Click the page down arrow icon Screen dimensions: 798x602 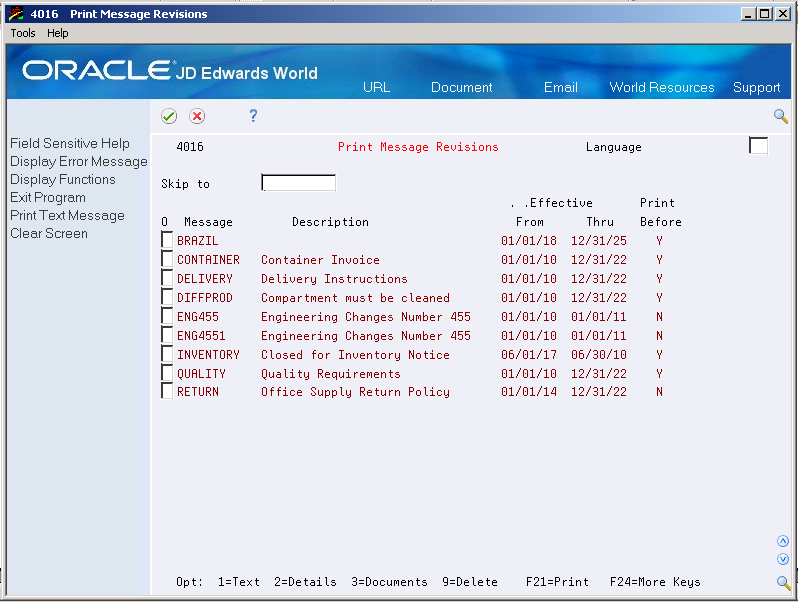coord(783,559)
